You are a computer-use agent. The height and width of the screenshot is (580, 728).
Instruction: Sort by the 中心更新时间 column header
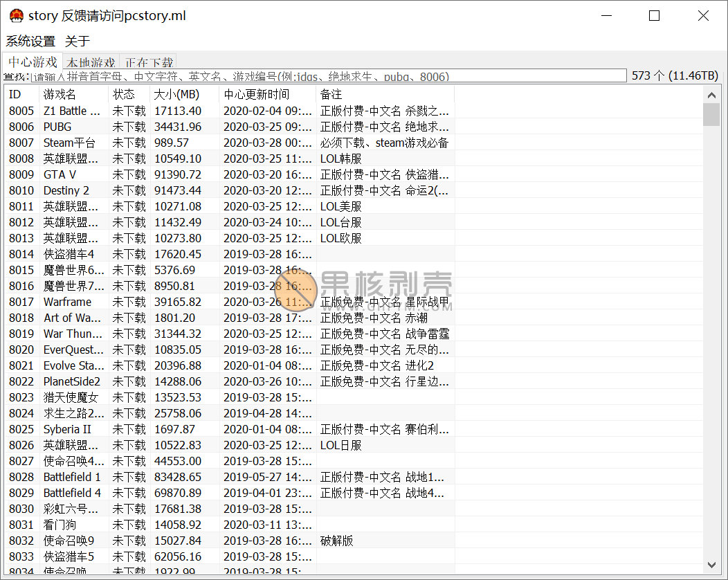point(267,94)
